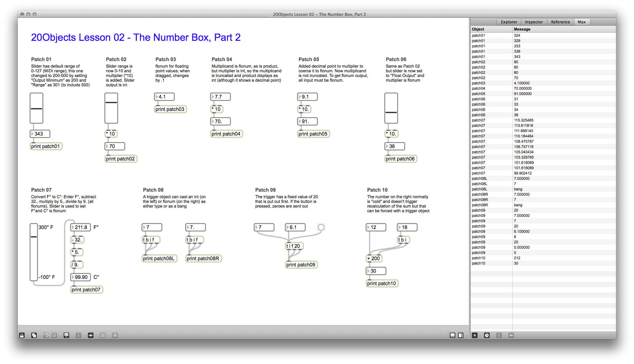Lock the patcher with the padlock icon
The image size is (634, 364).
coord(22,335)
